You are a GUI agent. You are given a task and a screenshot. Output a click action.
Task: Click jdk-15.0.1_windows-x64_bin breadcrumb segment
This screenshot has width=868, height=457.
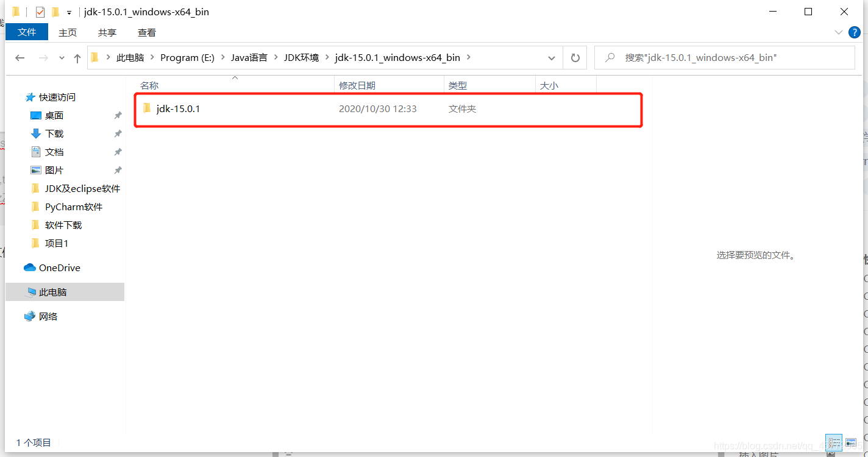coord(397,58)
